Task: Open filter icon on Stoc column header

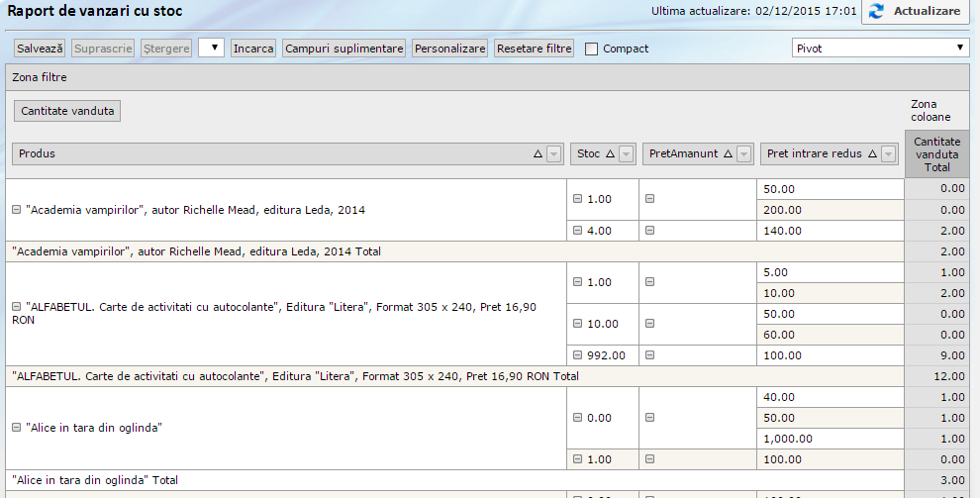Action: pyautogui.click(x=625, y=153)
